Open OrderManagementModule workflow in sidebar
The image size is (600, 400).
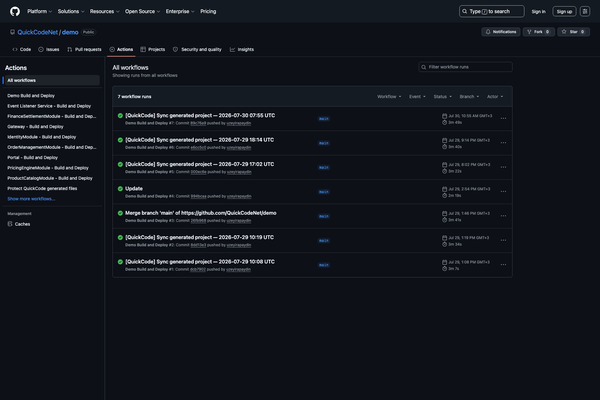point(52,147)
